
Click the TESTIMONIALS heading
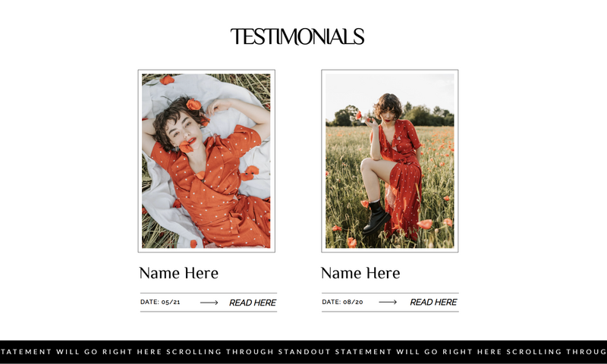[297, 36]
